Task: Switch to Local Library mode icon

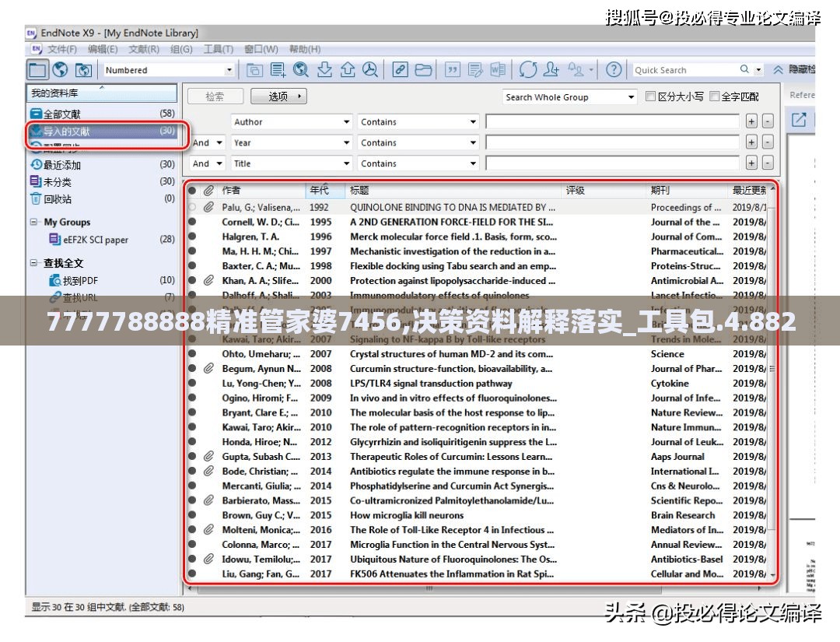Action: 37,70
